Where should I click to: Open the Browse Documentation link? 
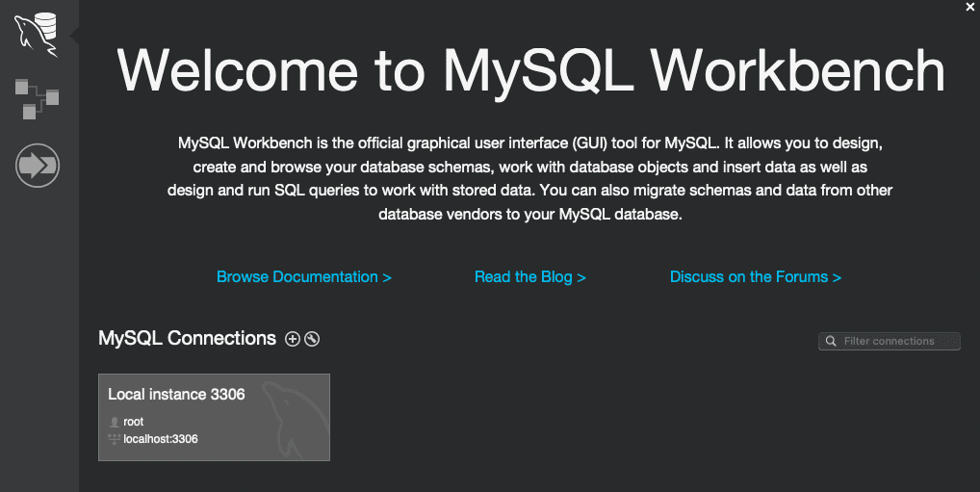point(304,277)
